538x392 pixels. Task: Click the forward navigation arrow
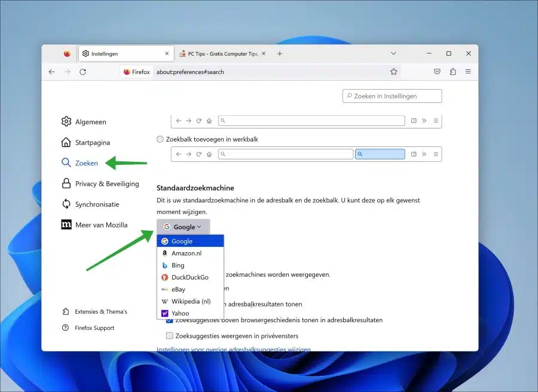pyautogui.click(x=67, y=72)
